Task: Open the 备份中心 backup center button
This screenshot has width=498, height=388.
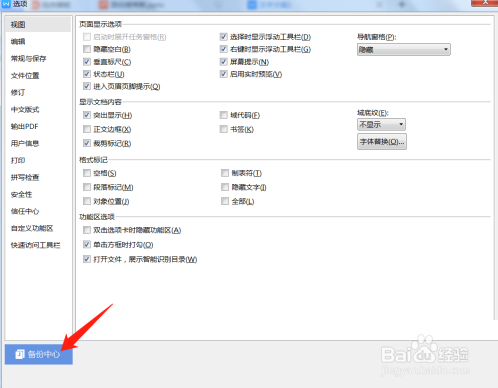Action: pos(39,354)
